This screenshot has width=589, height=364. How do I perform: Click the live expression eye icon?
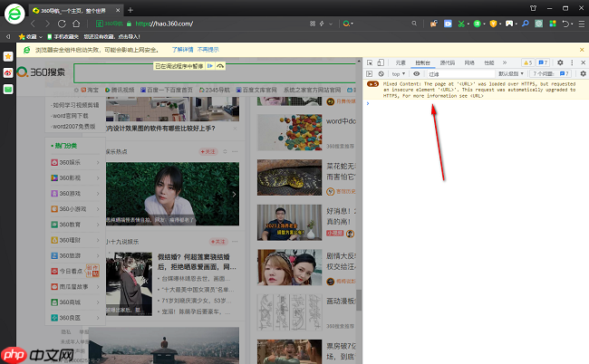pos(416,72)
